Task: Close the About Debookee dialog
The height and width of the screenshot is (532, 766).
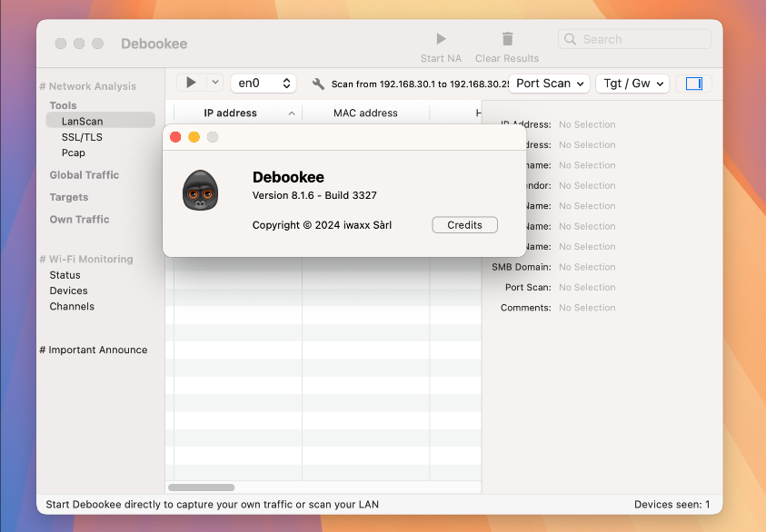Action: [x=175, y=137]
